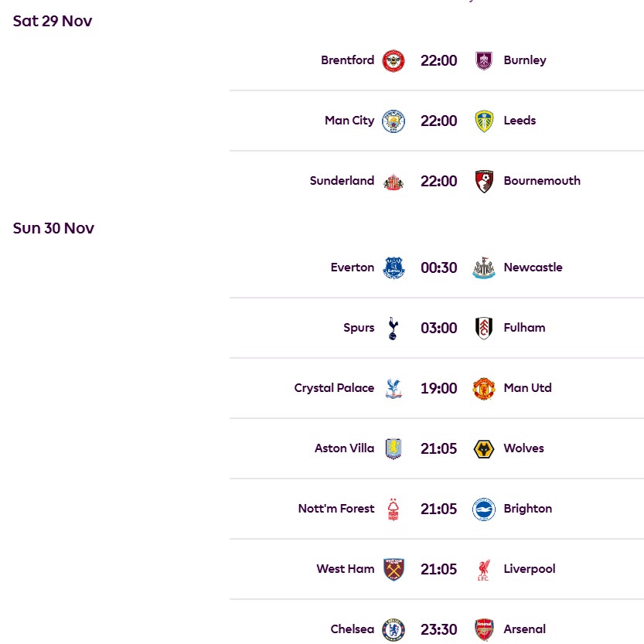Select the Sat 29 Nov date heading

point(51,21)
